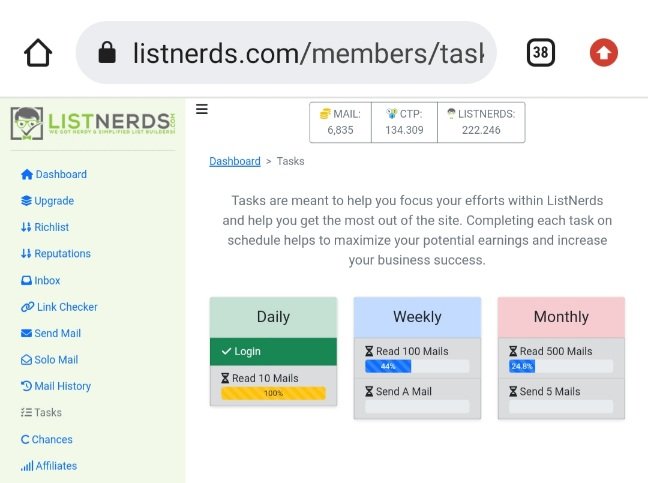The height and width of the screenshot is (483, 648).
Task: Select Send Mail in the sidebar
Action: tap(51, 333)
